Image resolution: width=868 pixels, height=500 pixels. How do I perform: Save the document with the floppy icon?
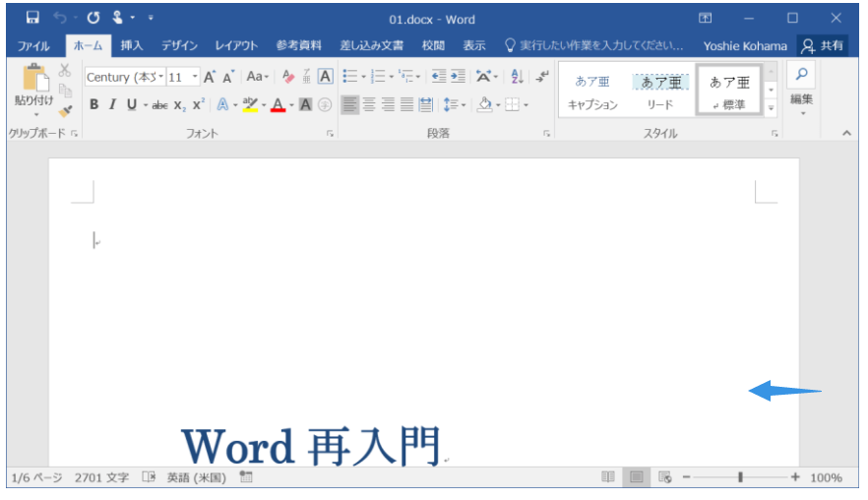pyautogui.click(x=32, y=18)
